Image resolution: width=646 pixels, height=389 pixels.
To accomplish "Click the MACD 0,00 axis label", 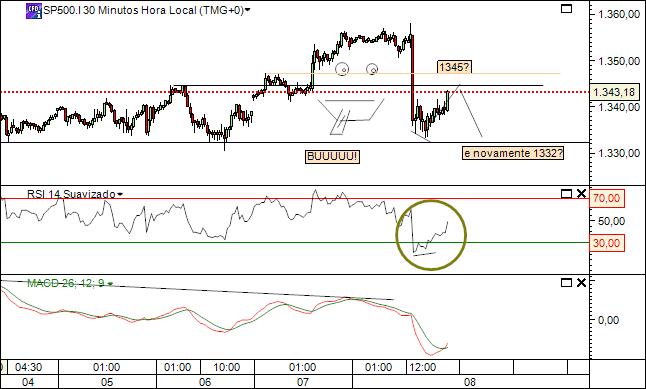I will tap(609, 320).
